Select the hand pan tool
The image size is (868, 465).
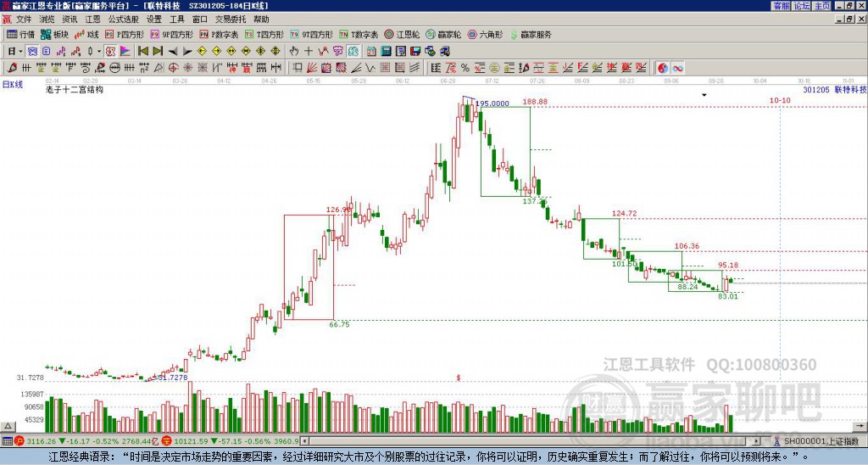(x=294, y=52)
